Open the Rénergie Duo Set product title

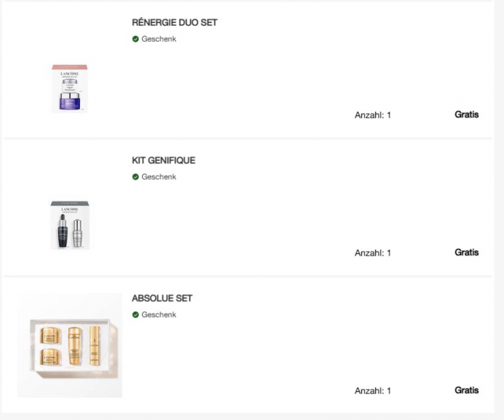(174, 22)
